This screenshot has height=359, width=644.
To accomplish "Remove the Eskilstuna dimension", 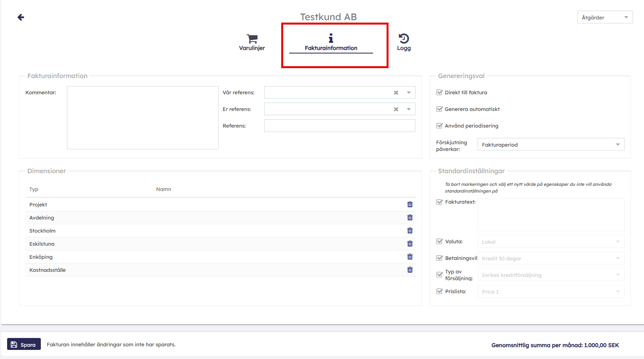I will pyautogui.click(x=410, y=244).
